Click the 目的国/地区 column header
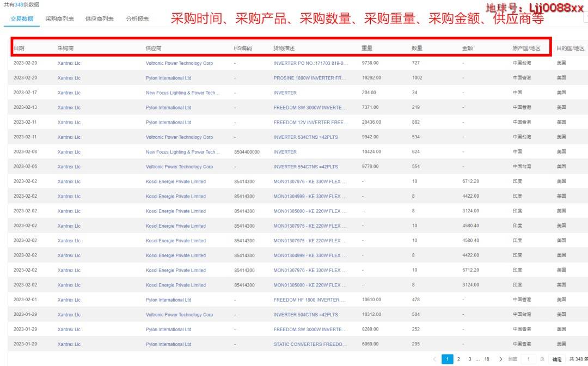 571,48
